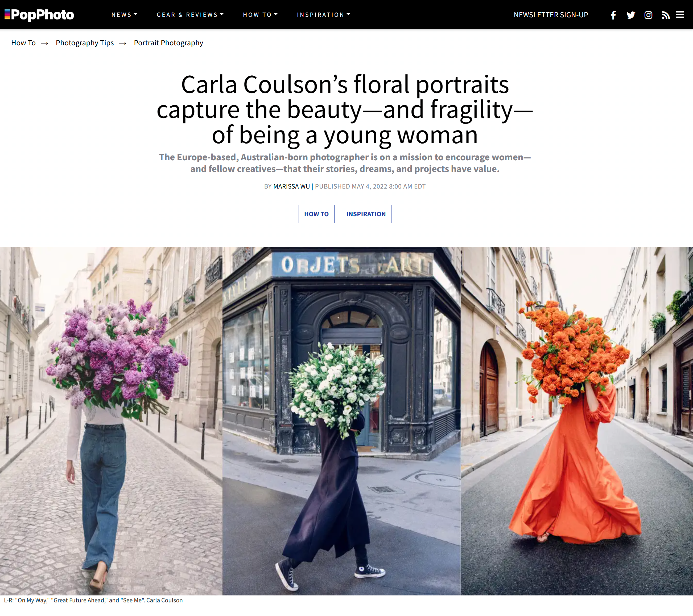This screenshot has width=693, height=616.
Task: Expand the Inspiration navigation dropdown
Action: click(x=323, y=15)
